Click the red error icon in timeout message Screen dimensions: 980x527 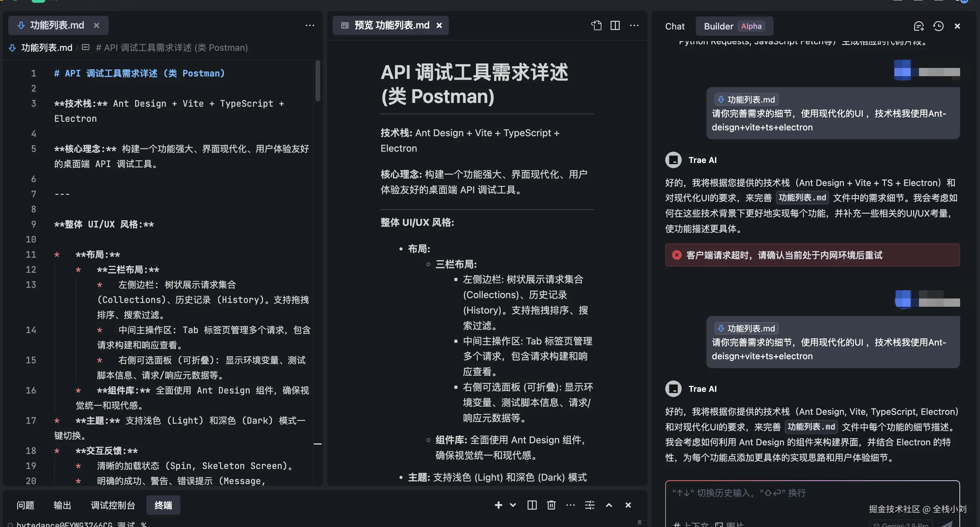pyautogui.click(x=677, y=255)
